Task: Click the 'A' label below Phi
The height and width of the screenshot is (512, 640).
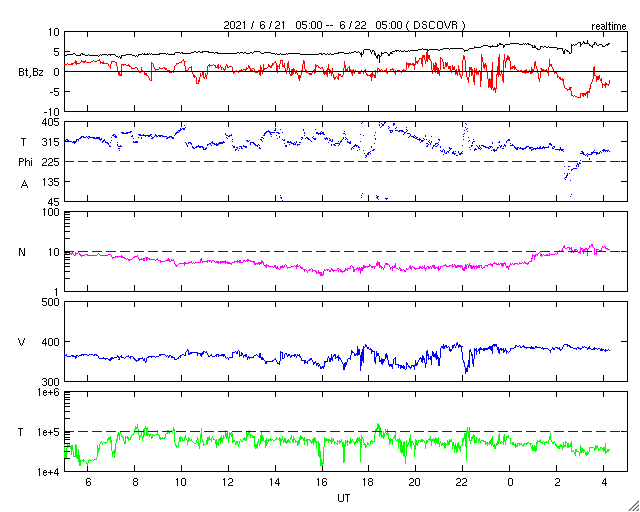Action: click(23, 183)
